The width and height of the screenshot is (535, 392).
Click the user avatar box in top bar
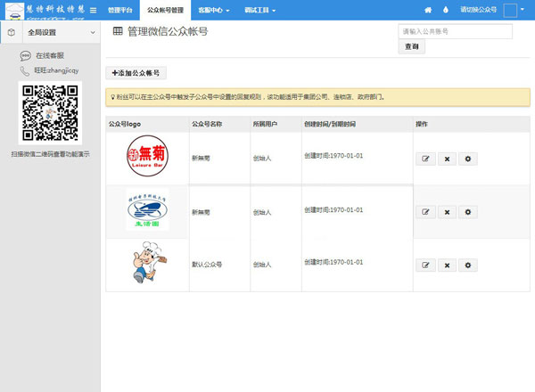(510, 10)
